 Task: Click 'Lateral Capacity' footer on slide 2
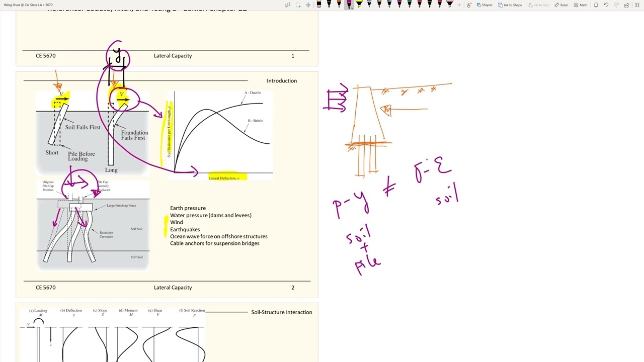[x=173, y=288]
